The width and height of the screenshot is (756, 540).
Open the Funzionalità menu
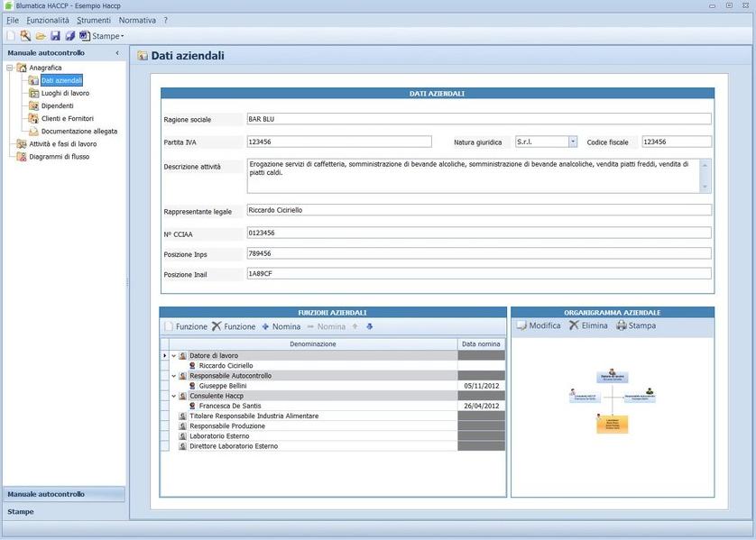point(48,20)
